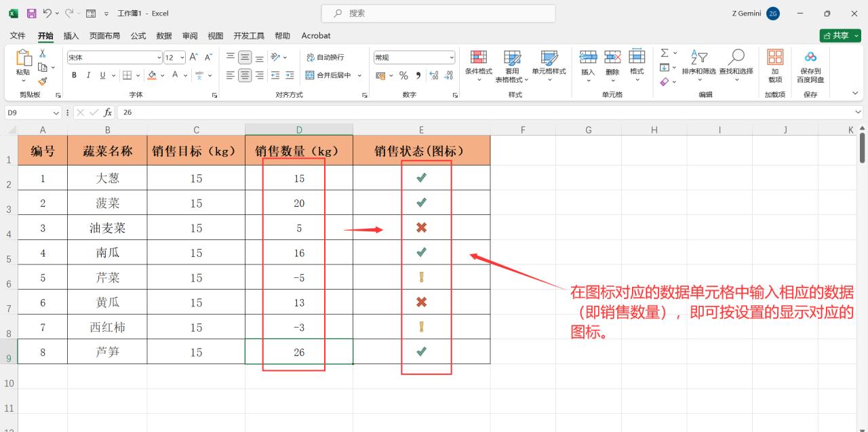Screen dimensions: 868x432
Task: Click the Undo arrow icon
Action: pyautogui.click(x=47, y=13)
